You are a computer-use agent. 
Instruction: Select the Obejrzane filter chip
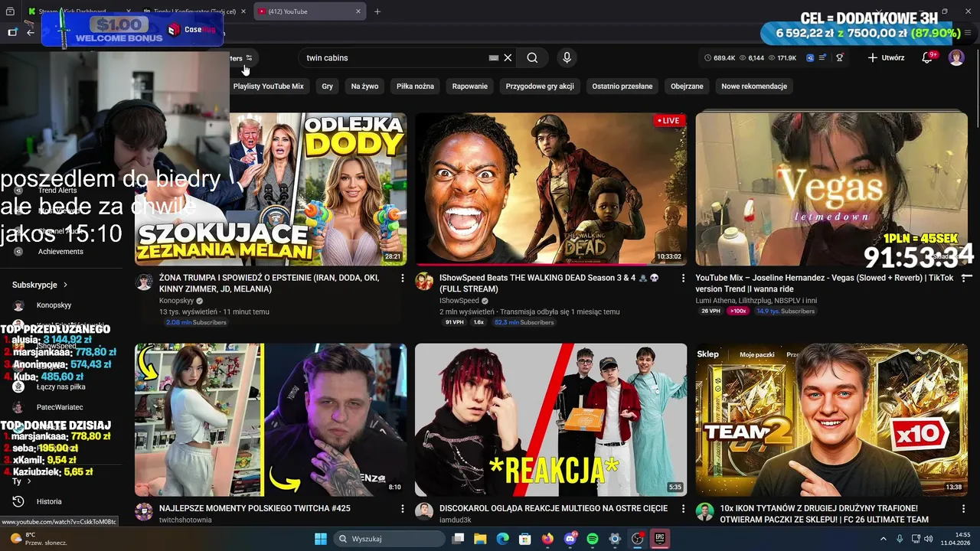[687, 86]
